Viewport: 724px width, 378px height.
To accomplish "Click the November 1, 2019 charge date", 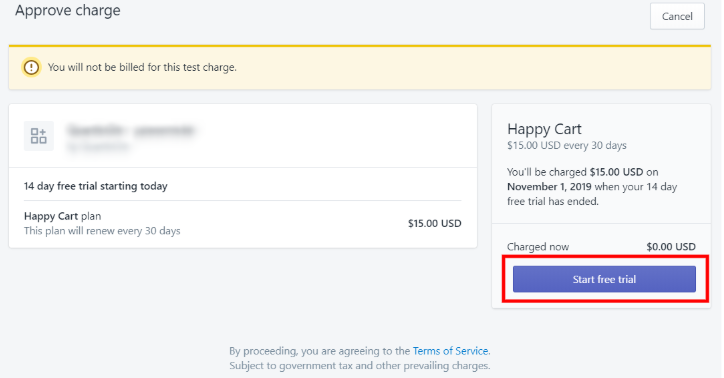I will tap(549, 187).
